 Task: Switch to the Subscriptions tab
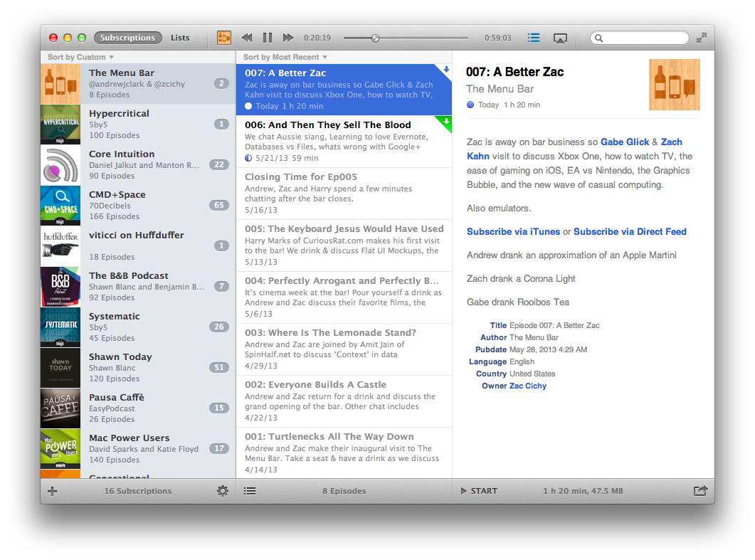127,38
